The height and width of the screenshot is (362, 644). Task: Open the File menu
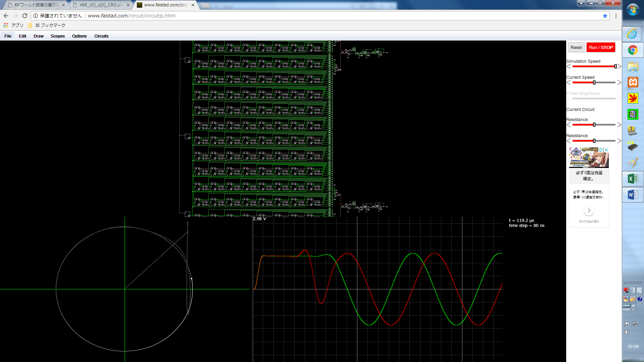coord(8,36)
